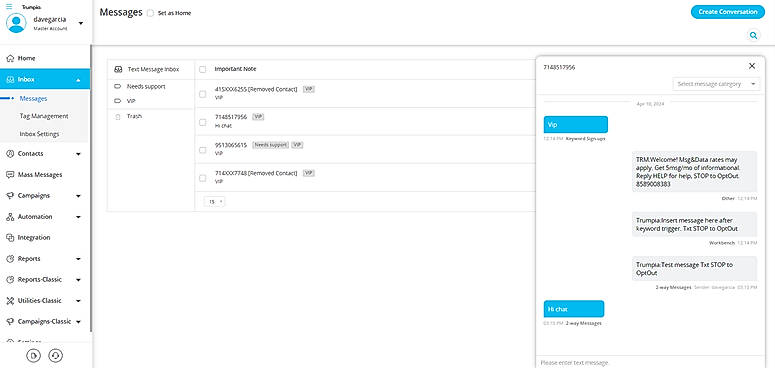Filter by Needs support folder
This screenshot has width=775, height=368.
click(146, 86)
